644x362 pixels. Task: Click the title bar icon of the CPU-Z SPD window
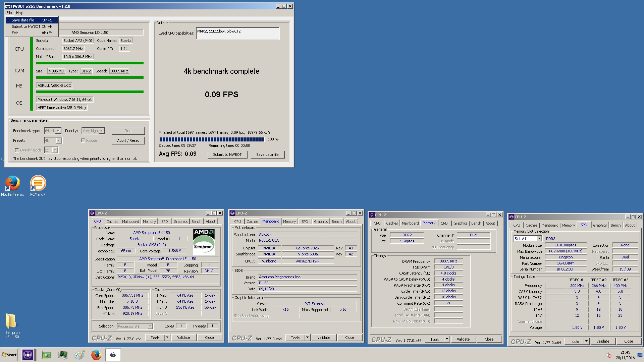click(x=512, y=217)
